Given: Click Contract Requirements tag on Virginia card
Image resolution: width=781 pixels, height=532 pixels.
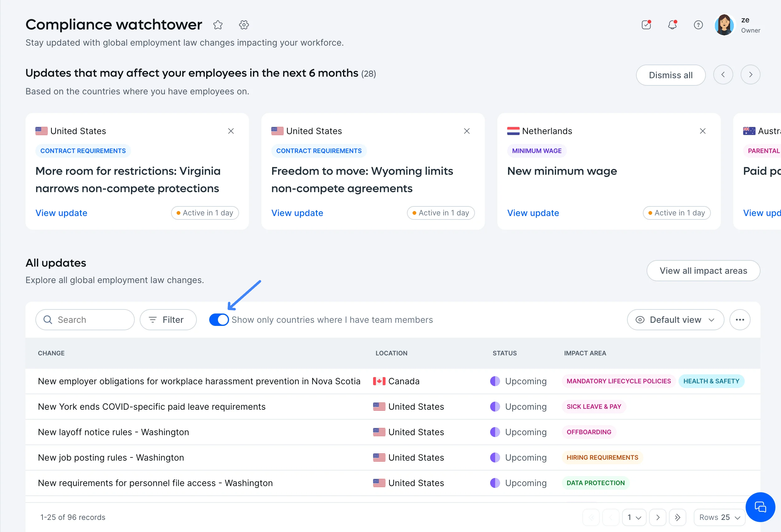Looking at the screenshot, I should (x=83, y=151).
